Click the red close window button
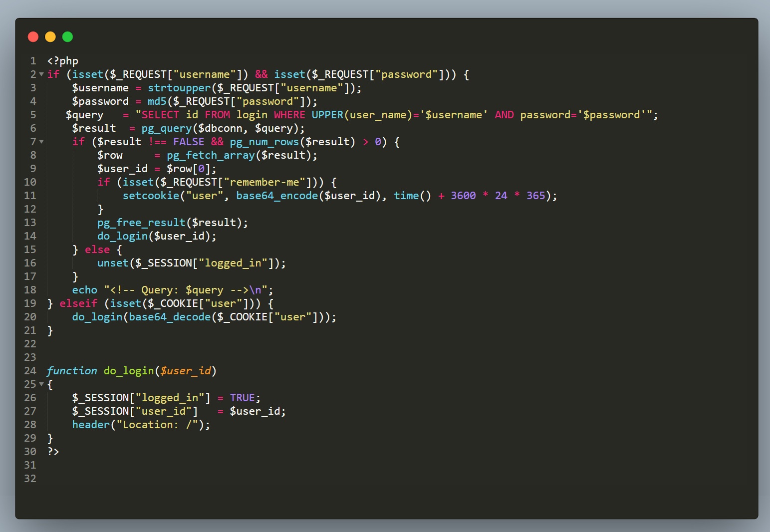The width and height of the screenshot is (770, 532). click(33, 37)
